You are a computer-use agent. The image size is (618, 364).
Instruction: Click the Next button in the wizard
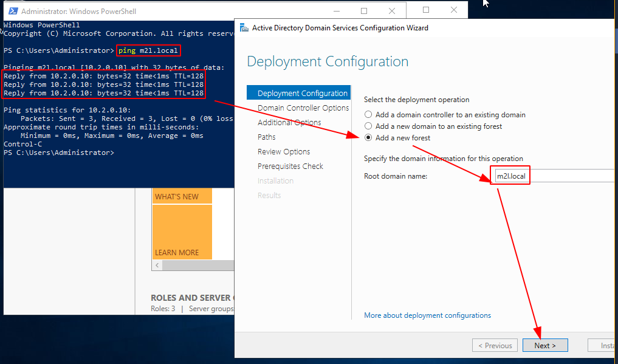[545, 346]
